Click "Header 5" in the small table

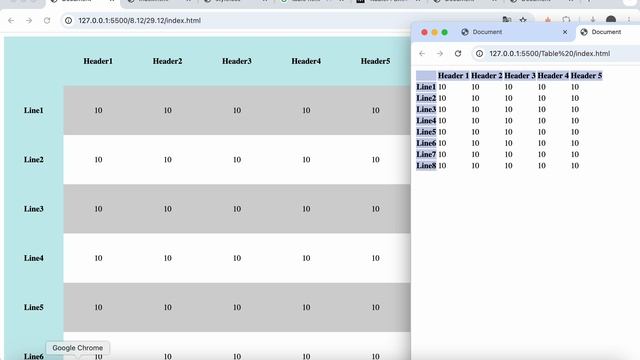pyautogui.click(x=586, y=76)
